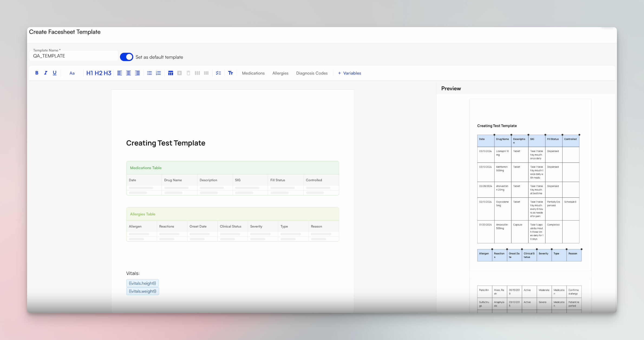This screenshot has height=340, width=644.
Task: Center align the text
Action: tap(128, 73)
